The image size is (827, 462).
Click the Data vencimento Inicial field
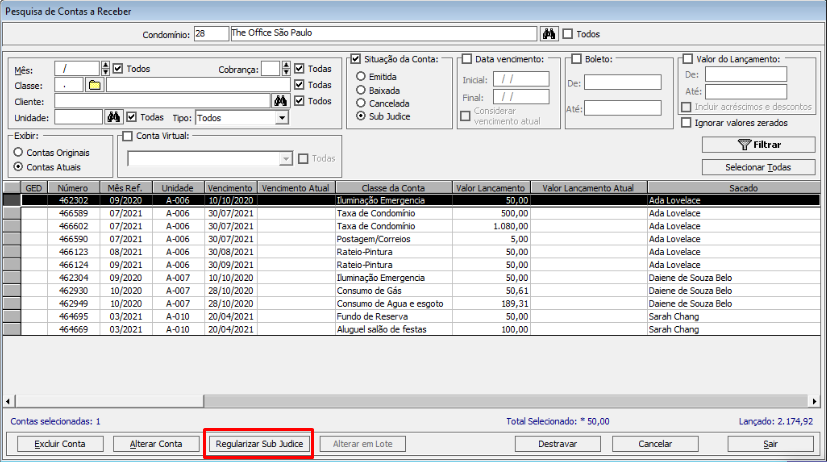521,79
